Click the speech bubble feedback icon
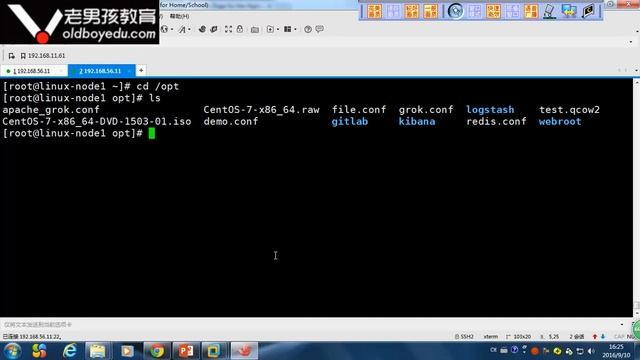Viewport: 640px width, 360px height. pyautogui.click(x=320, y=29)
